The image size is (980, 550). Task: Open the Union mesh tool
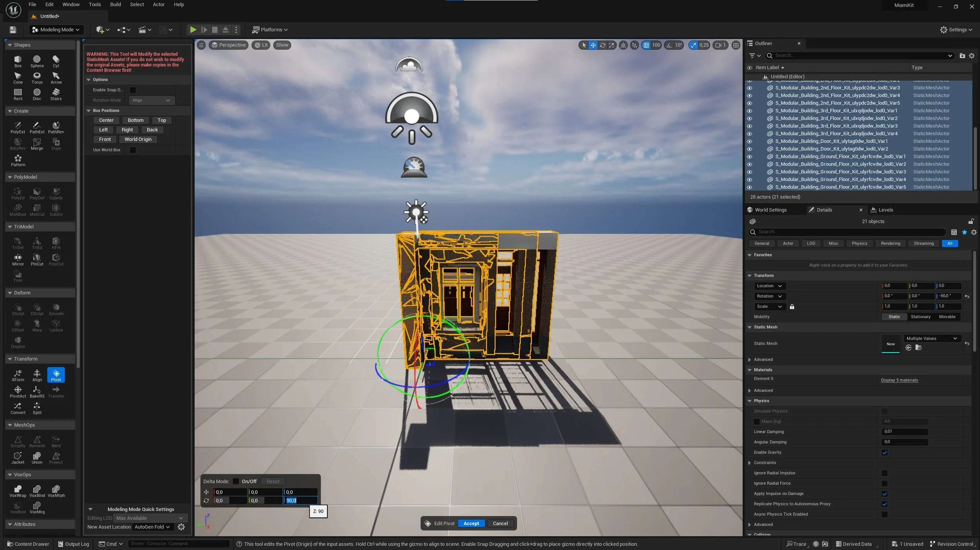[37, 458]
